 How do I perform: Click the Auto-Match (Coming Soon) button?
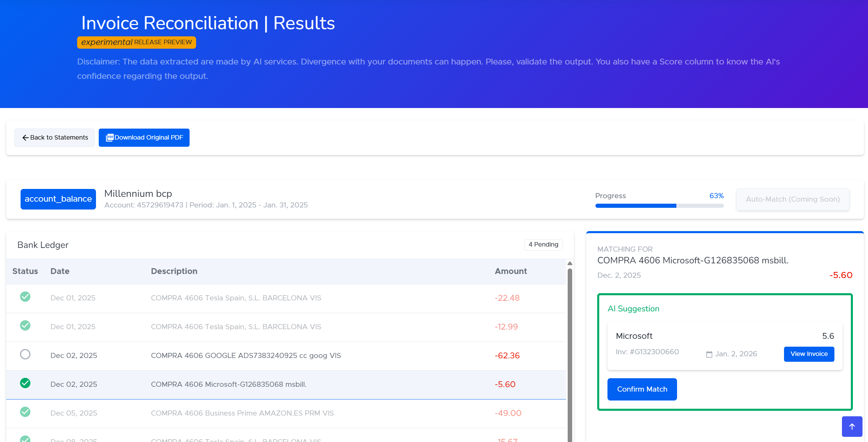792,199
